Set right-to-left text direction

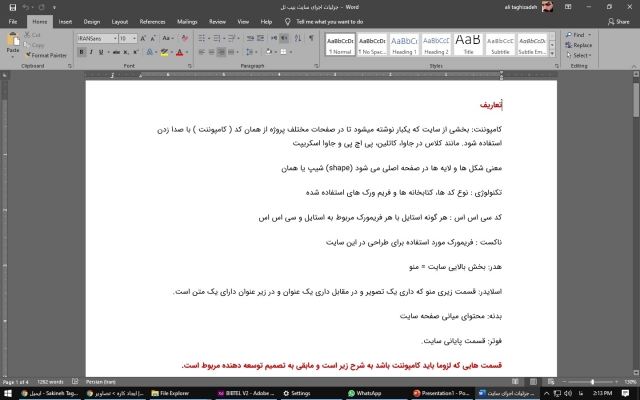pyautogui.click(x=284, y=38)
